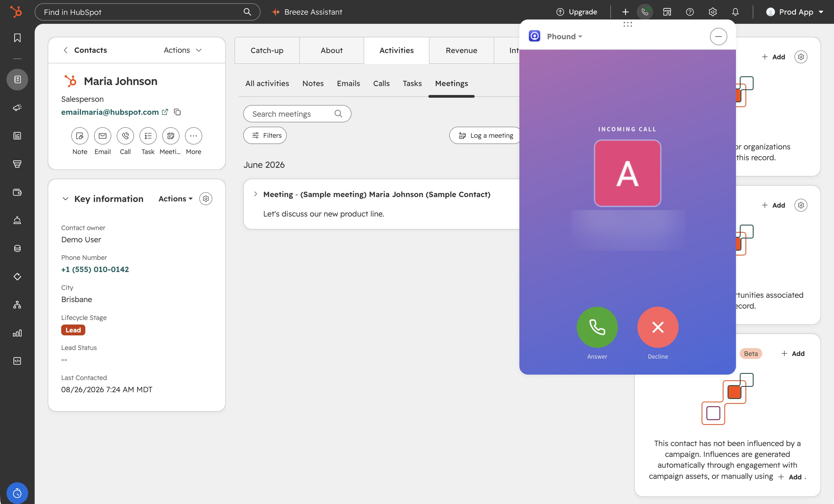The image size is (834, 504).
Task: Open emailmaria@hubspot.com link
Action: (110, 112)
